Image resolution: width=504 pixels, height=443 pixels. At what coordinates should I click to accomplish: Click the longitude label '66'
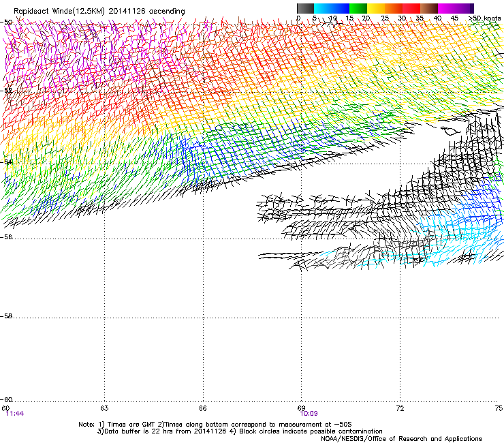click(x=203, y=408)
